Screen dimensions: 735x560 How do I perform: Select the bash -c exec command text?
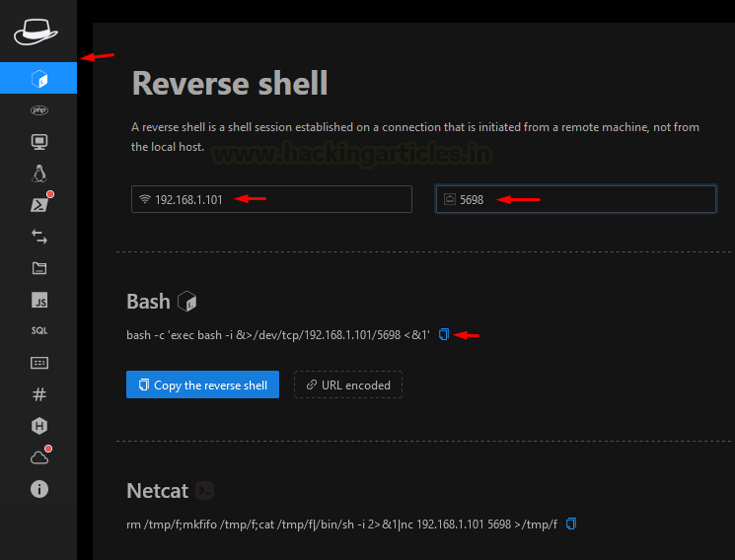(x=278, y=335)
